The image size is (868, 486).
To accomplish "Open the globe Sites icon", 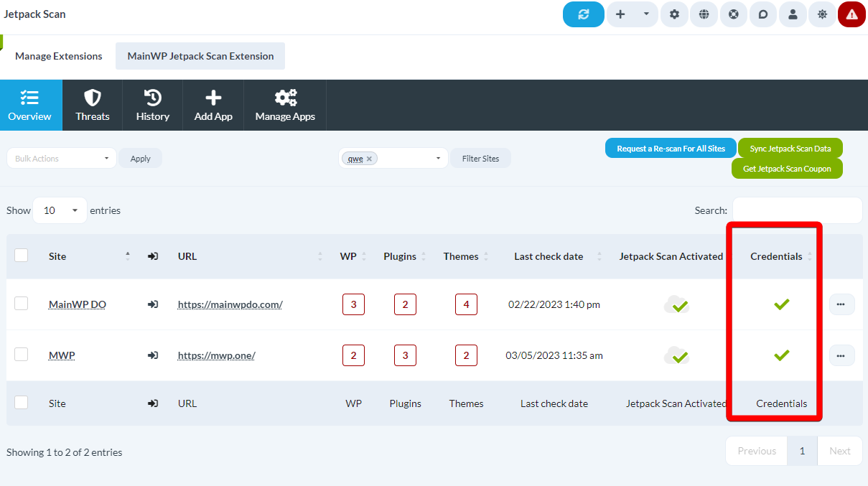I will click(704, 14).
